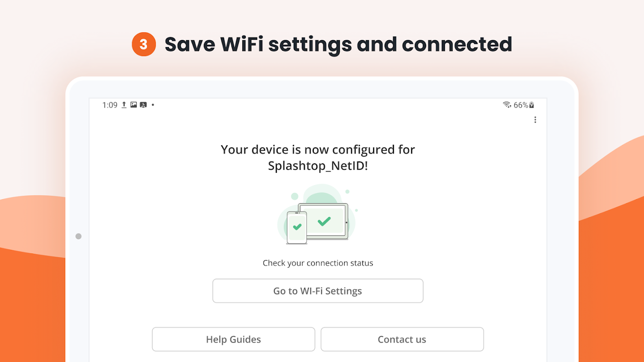644x362 pixels.
Task: Click the tablet's front camera dot
Action: point(78,236)
